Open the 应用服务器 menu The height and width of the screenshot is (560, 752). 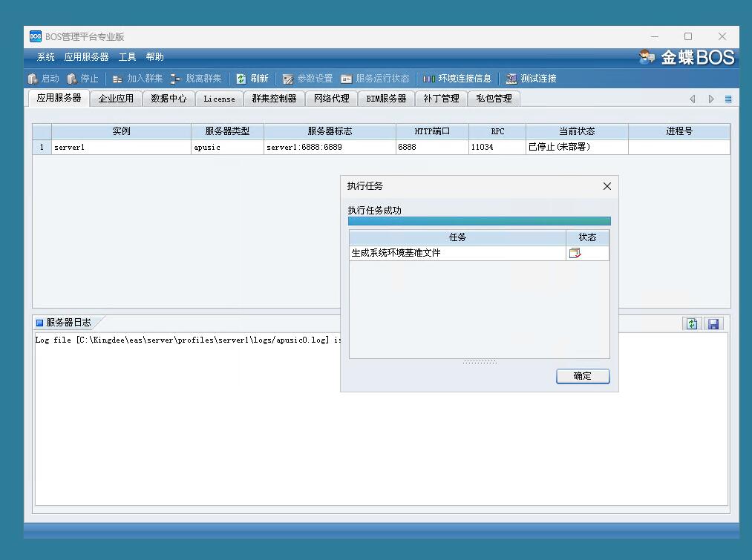pyautogui.click(x=86, y=57)
